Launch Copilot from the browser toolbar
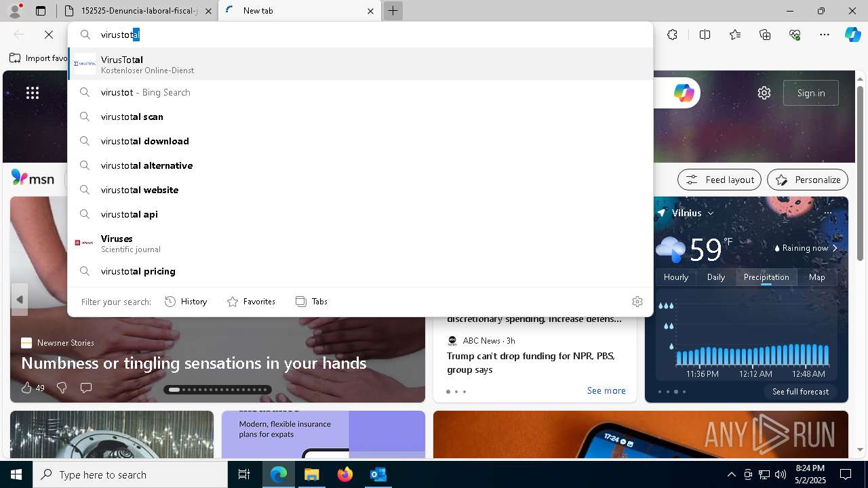Screen dimensions: 868x488 point(852,35)
